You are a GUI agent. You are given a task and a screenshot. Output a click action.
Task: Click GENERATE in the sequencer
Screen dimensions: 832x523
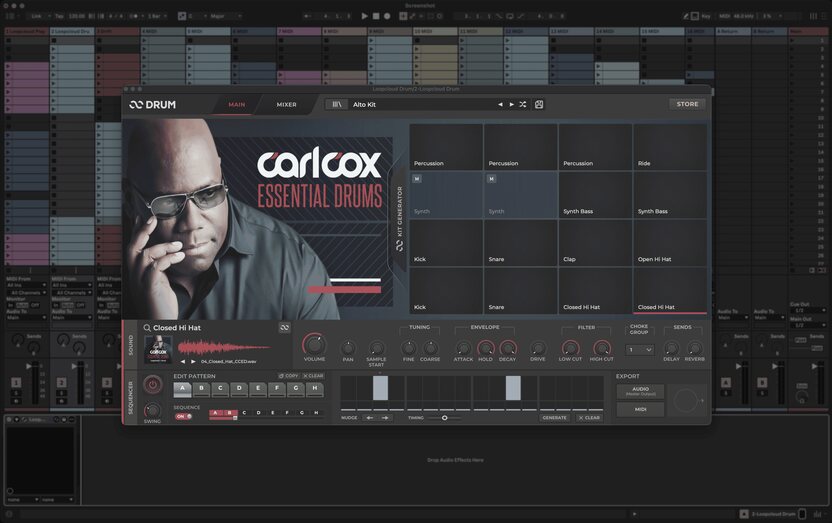(x=554, y=418)
